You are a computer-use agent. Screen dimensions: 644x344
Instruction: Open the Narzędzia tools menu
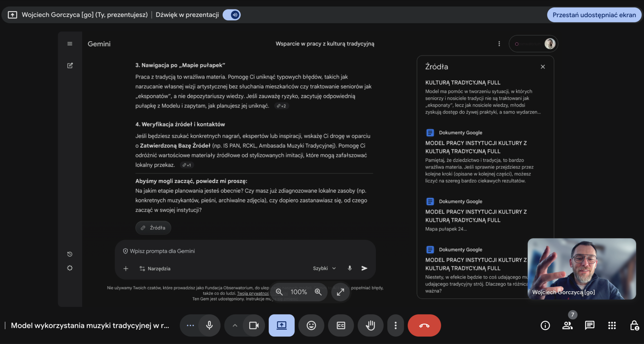tap(155, 268)
